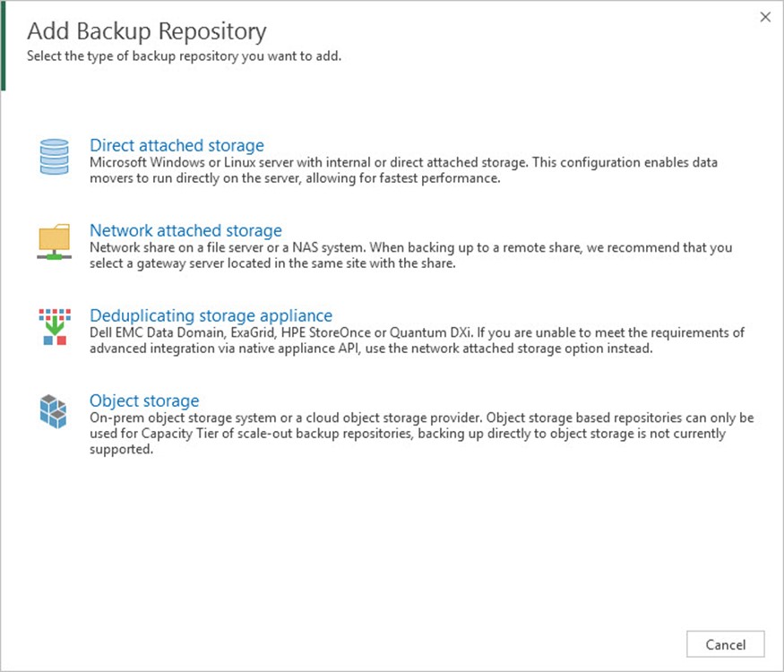Screen dimensions: 784x672
Task: Click the Deduplicating storage appliance icon
Action: click(54, 327)
